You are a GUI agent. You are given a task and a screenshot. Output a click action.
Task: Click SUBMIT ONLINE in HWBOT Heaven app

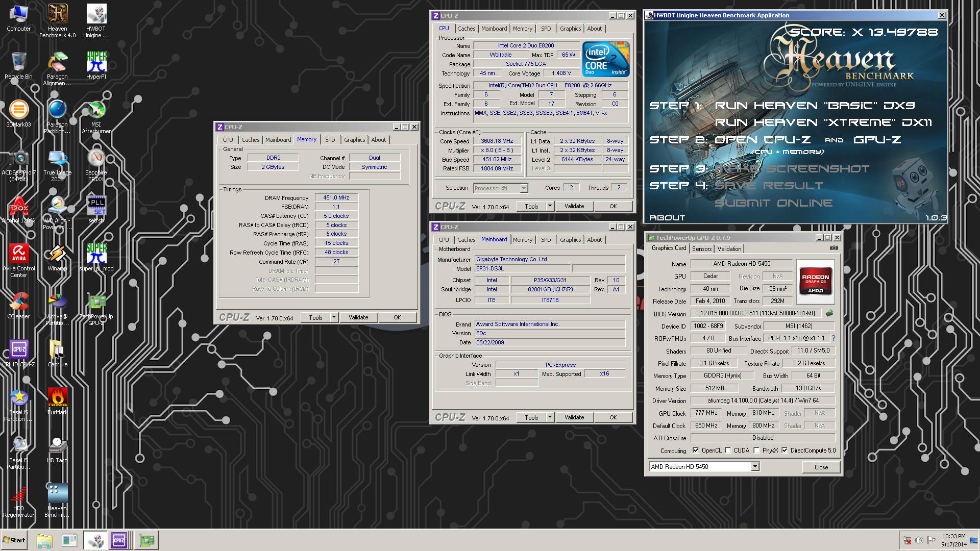[x=773, y=203]
